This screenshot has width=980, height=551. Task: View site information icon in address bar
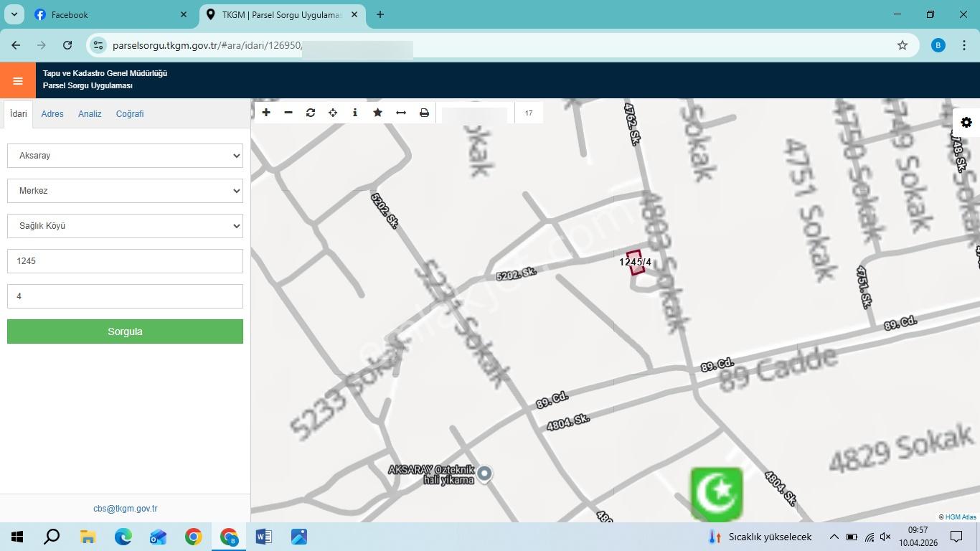tap(98, 45)
